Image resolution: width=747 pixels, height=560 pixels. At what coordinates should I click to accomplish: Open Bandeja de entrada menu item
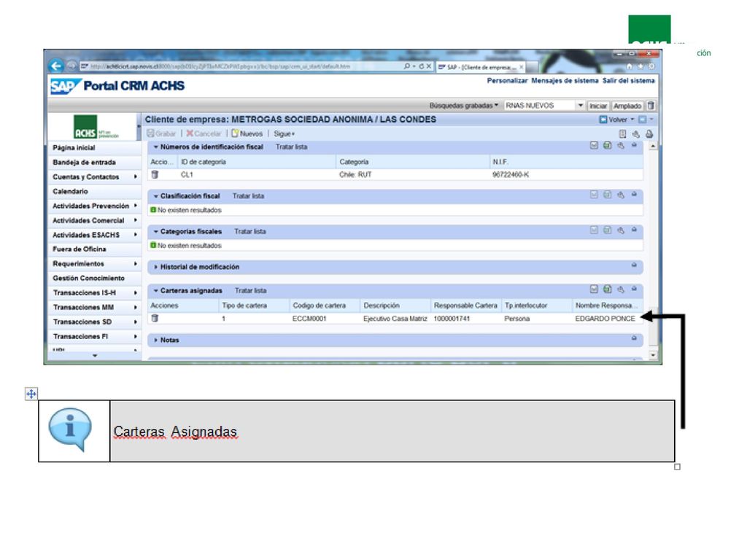click(x=84, y=163)
